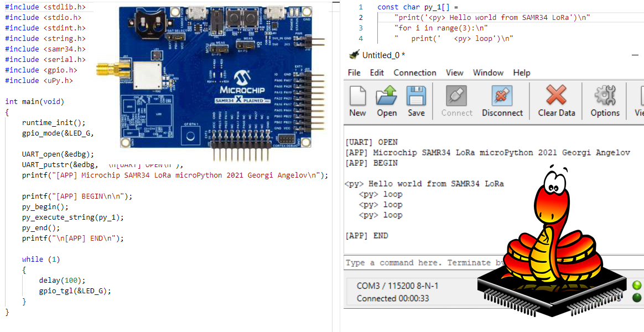
Task: Click '#include <gpio.h>' in the code
Action: [41, 70]
